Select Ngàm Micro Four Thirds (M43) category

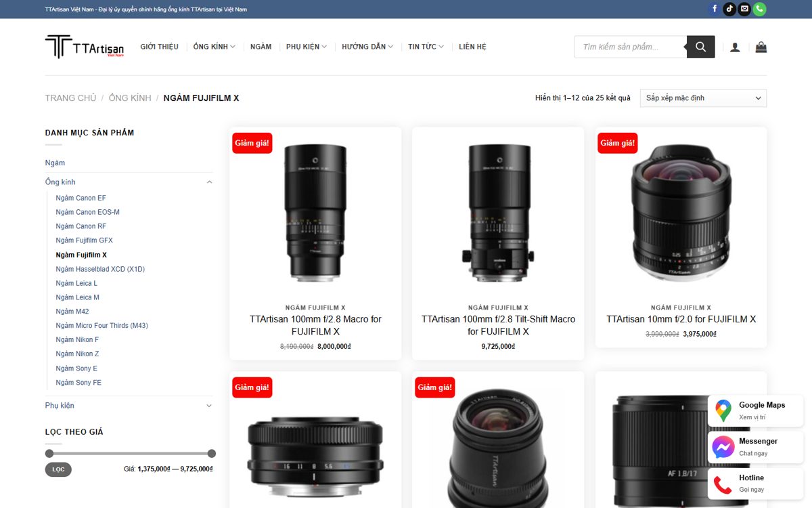point(102,326)
